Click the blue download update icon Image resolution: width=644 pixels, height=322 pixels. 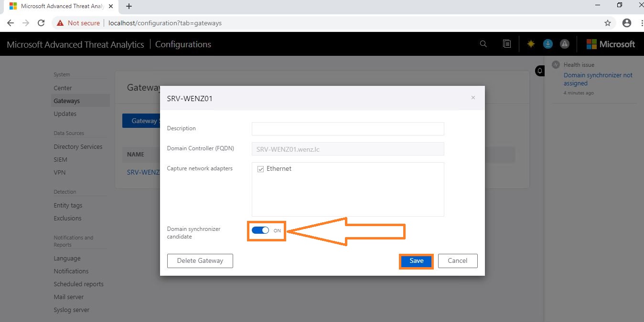pos(548,44)
